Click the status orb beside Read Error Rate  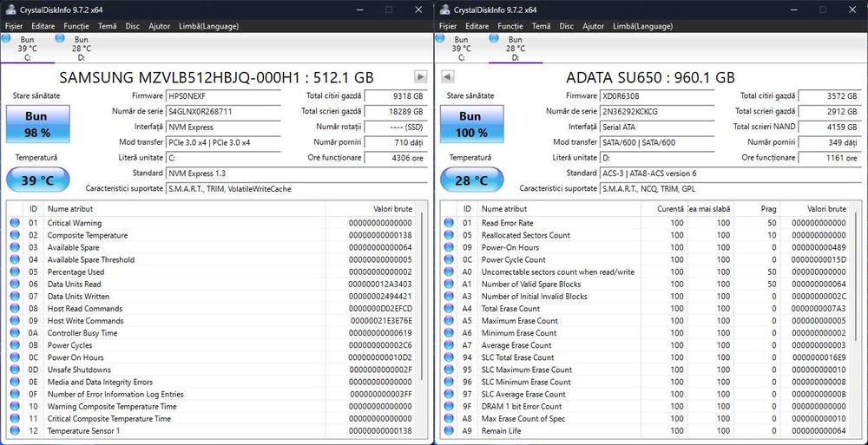449,223
